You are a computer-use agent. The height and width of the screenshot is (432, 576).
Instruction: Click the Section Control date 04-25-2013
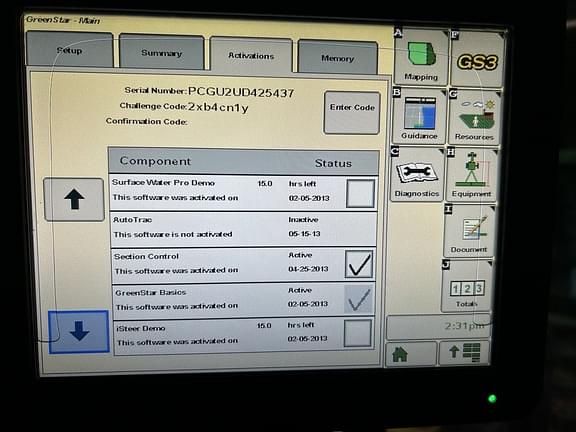[x=308, y=269]
